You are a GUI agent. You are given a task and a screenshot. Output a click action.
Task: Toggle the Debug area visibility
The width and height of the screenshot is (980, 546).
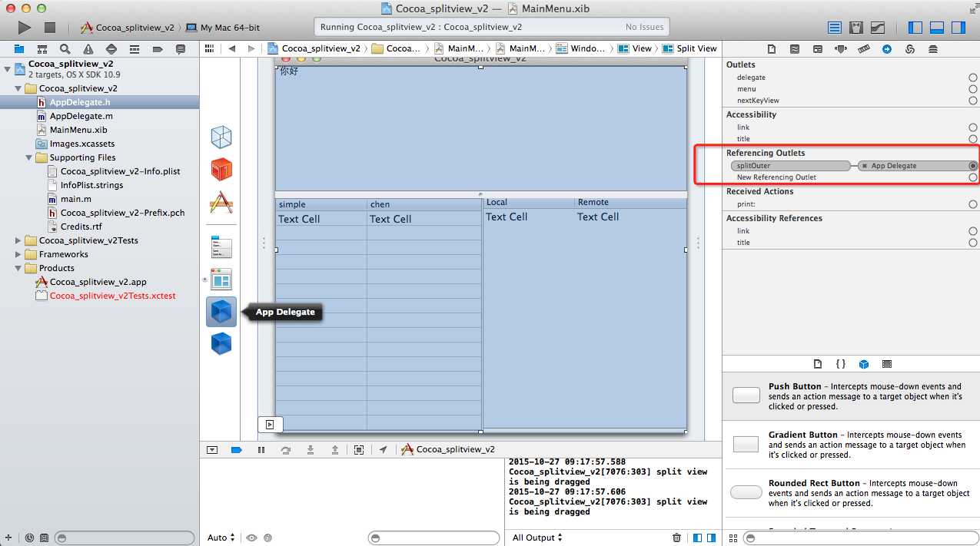click(937, 28)
